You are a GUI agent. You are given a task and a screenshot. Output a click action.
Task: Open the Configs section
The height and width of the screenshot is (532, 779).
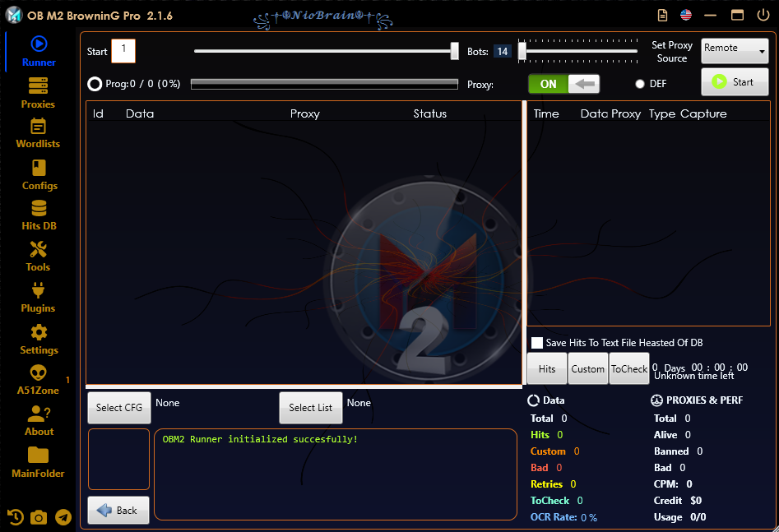click(39, 175)
